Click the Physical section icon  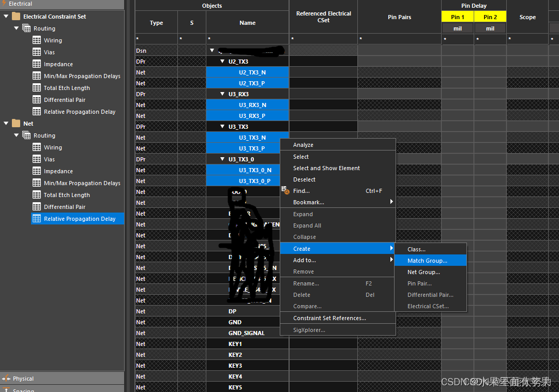tap(6, 379)
